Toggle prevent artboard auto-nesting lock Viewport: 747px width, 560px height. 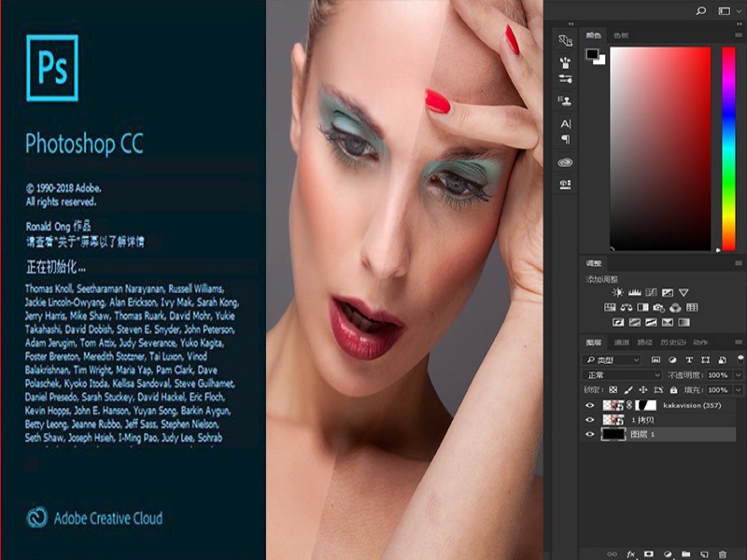[658, 390]
